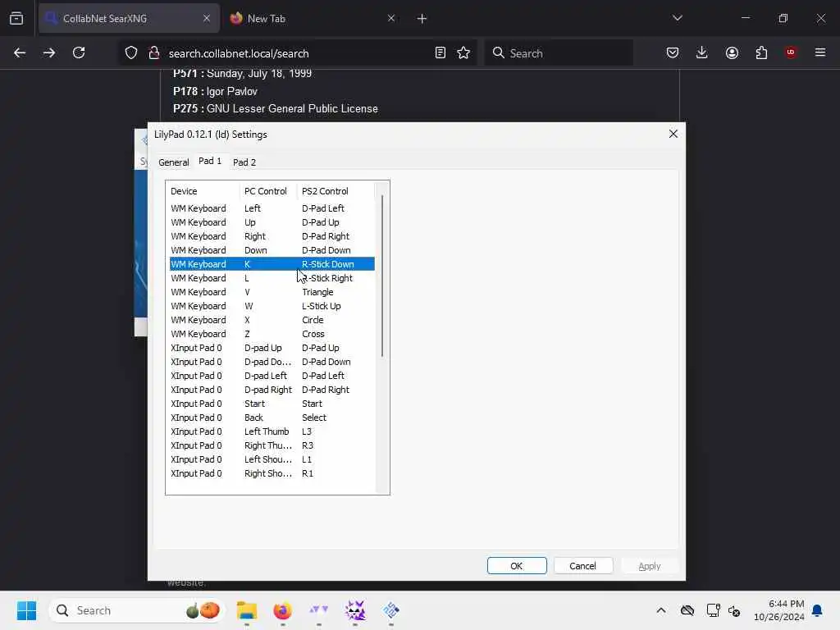Open Firefox from the taskbar
This screenshot has width=840, height=630.
[282, 610]
